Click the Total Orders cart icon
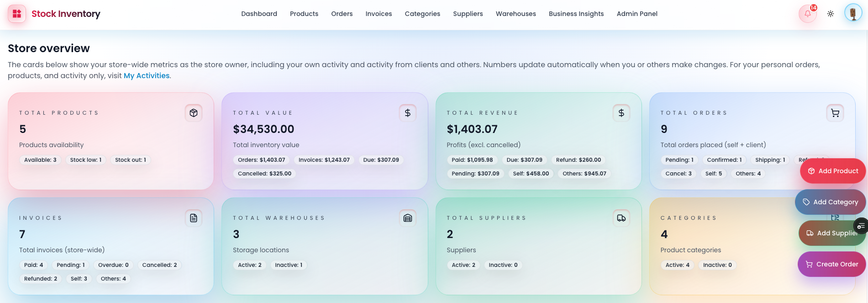 coord(835,113)
